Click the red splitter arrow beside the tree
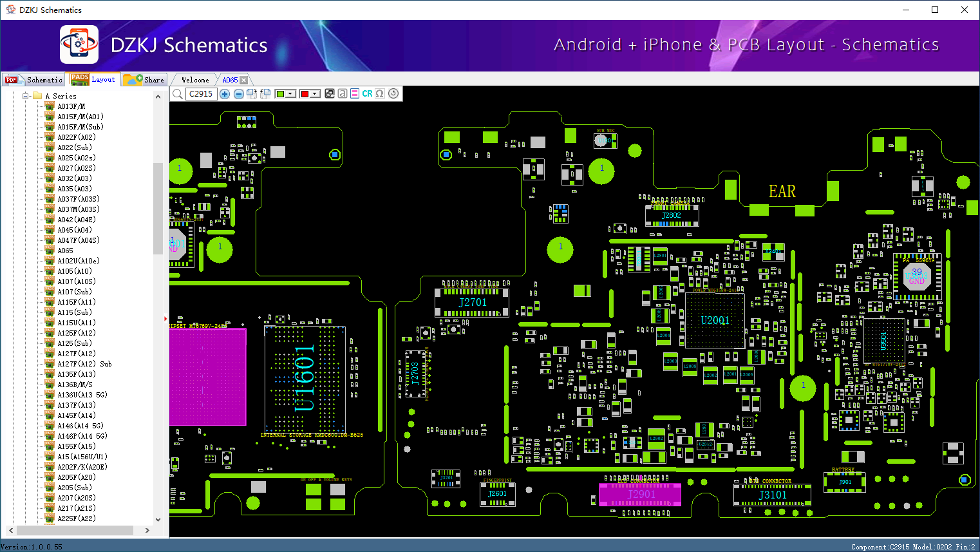This screenshot has width=980, height=552. pos(166,318)
